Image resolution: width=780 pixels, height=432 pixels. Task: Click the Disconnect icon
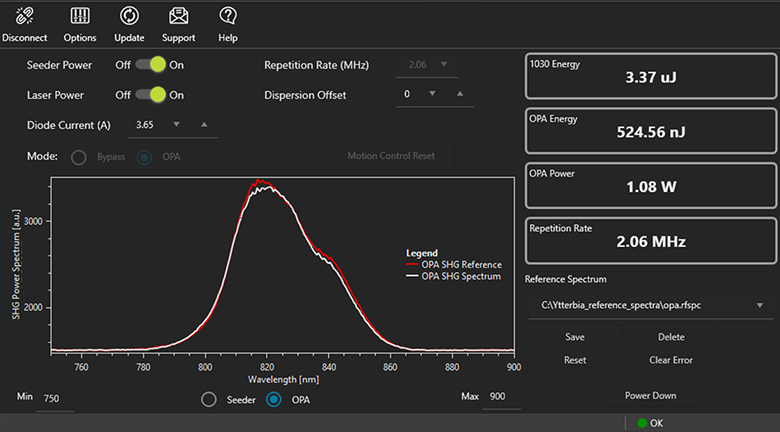tap(25, 16)
